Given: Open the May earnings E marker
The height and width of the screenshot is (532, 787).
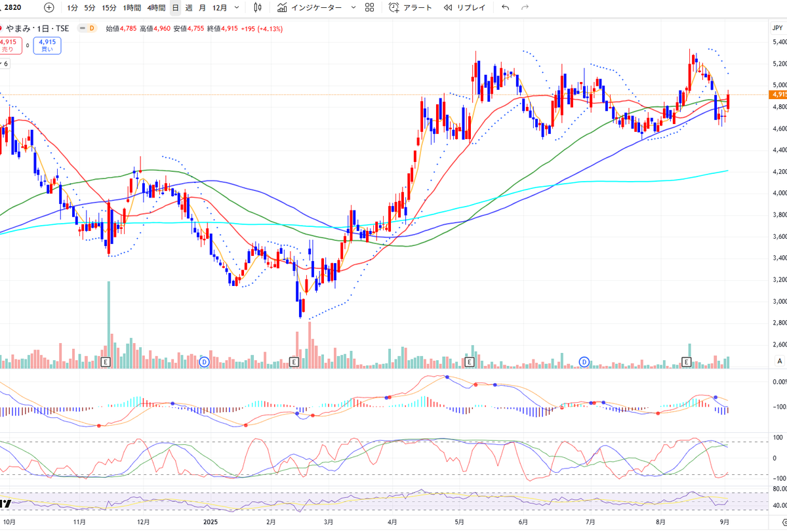Looking at the screenshot, I should [x=469, y=361].
